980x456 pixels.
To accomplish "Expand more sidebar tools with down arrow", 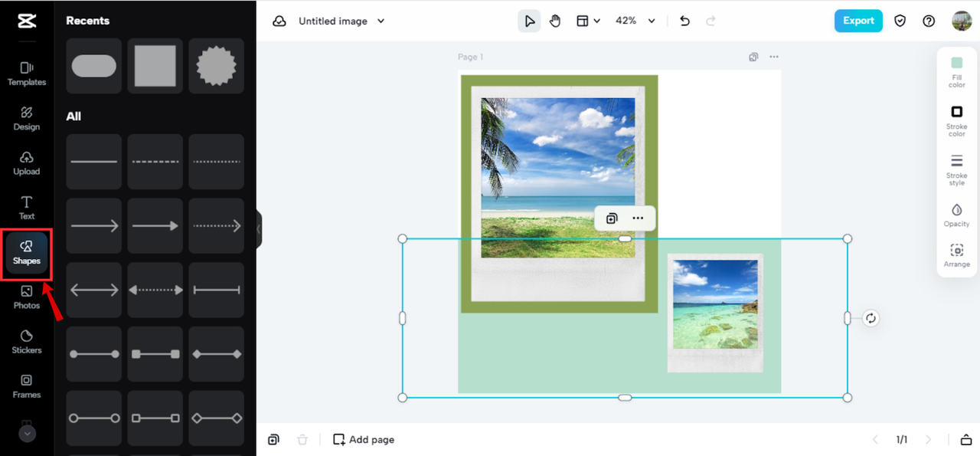I will coord(27,434).
